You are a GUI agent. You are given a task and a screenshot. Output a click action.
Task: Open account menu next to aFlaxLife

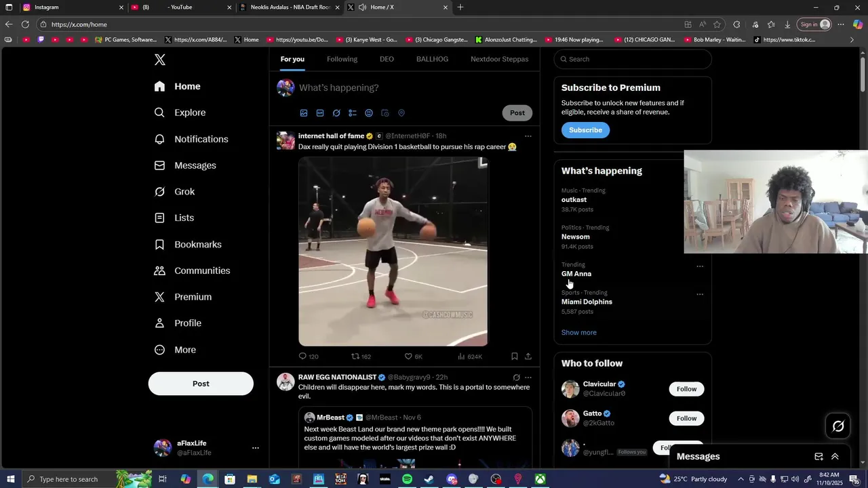point(256,448)
